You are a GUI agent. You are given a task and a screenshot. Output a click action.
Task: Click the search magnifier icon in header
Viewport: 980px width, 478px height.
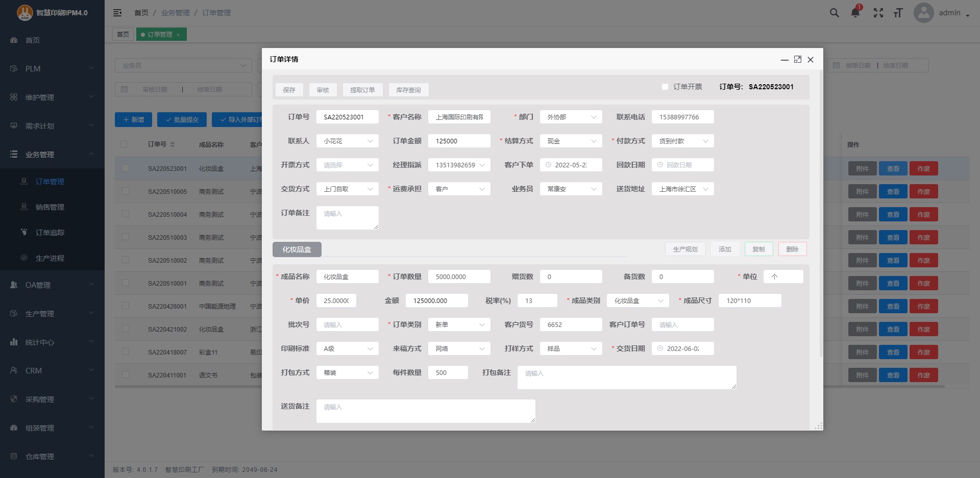coord(834,13)
